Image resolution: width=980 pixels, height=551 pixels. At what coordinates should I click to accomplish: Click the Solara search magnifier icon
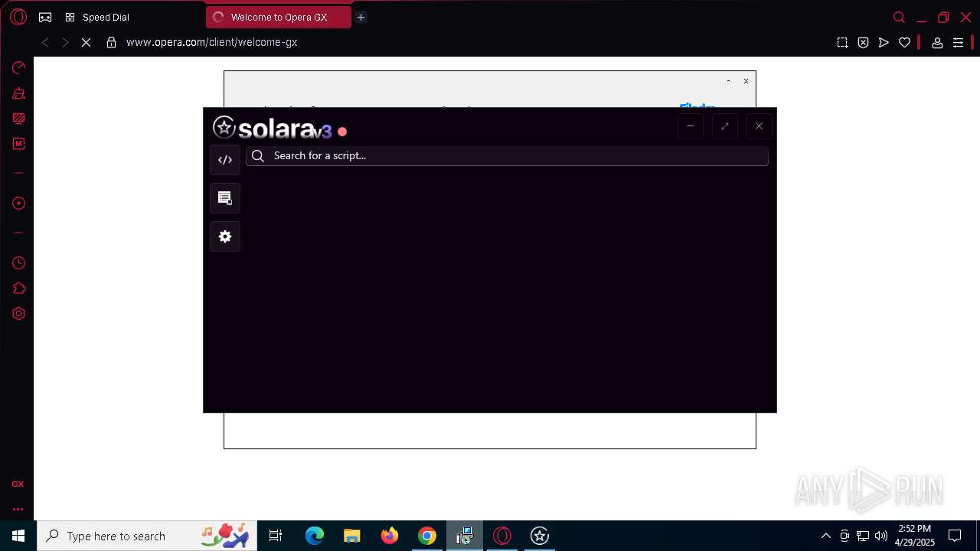coord(258,155)
